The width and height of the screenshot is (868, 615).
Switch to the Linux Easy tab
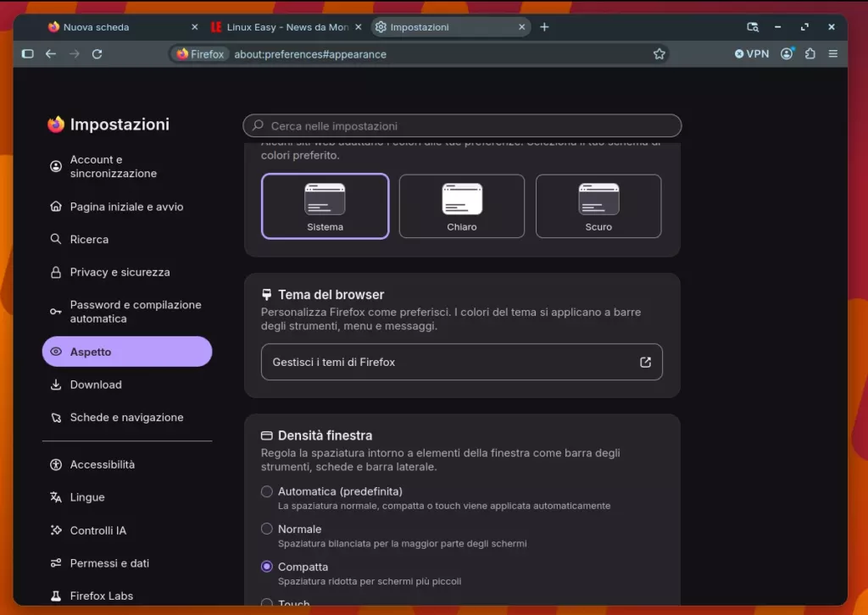click(x=286, y=26)
